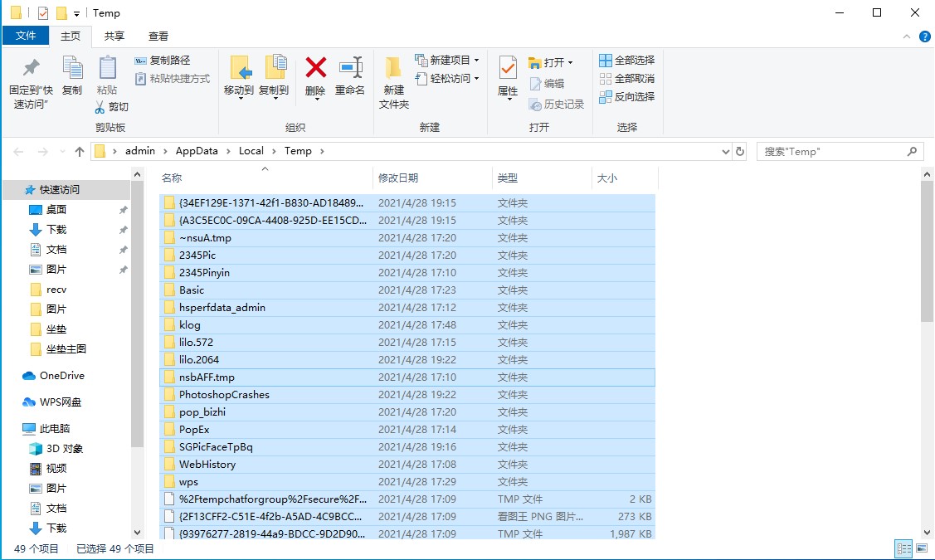Click the Move To (移动到) icon
This screenshot has width=935, height=560.
click(239, 68)
